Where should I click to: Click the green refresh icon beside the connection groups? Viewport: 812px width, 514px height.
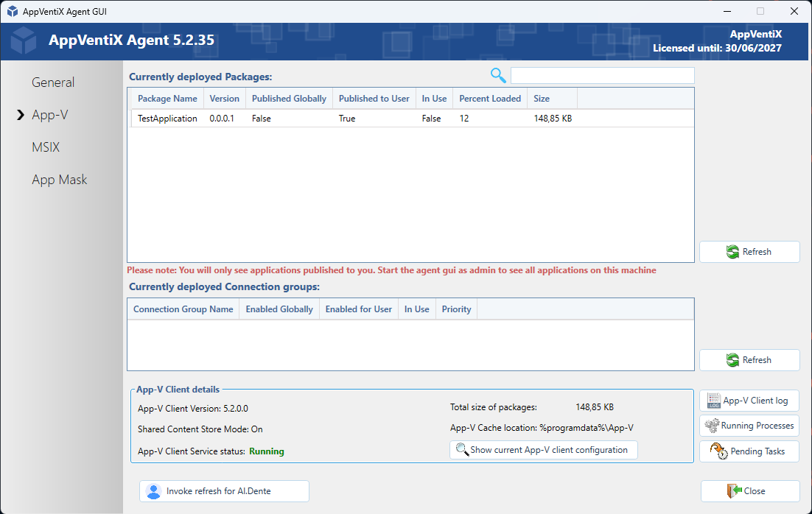click(x=732, y=360)
